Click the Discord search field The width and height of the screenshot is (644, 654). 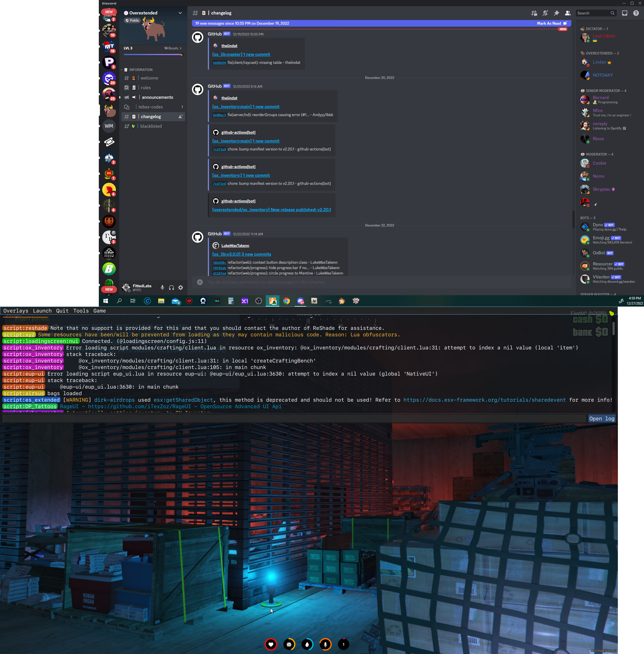(x=596, y=13)
